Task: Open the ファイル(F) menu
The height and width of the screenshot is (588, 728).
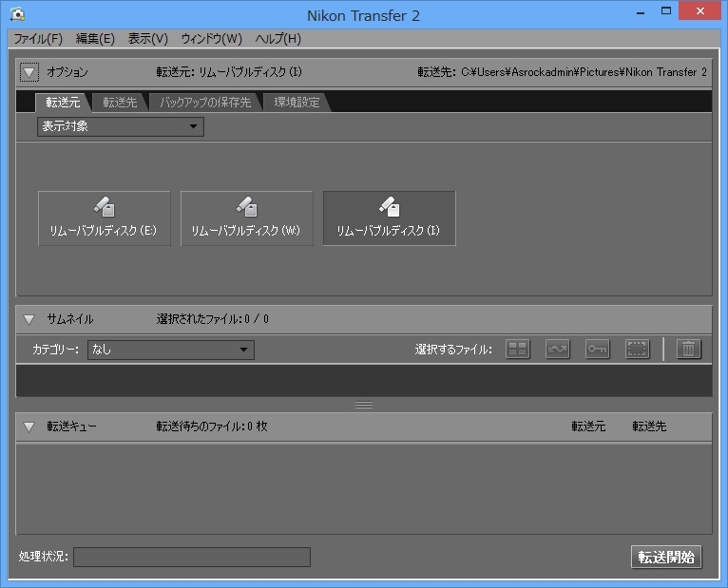Action: pos(38,39)
